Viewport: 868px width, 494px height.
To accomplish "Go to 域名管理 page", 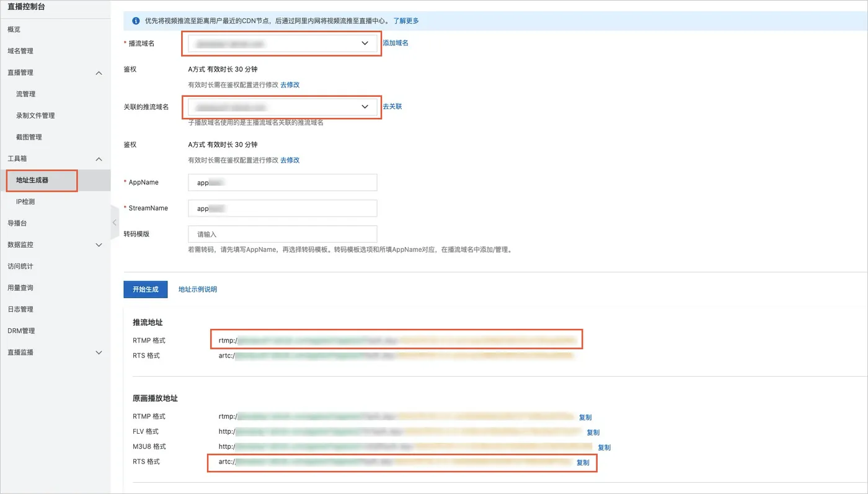I will 20,51.
